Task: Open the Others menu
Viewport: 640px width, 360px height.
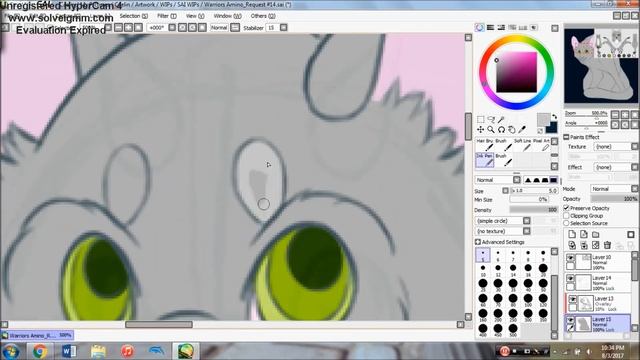Action: (x=263, y=16)
